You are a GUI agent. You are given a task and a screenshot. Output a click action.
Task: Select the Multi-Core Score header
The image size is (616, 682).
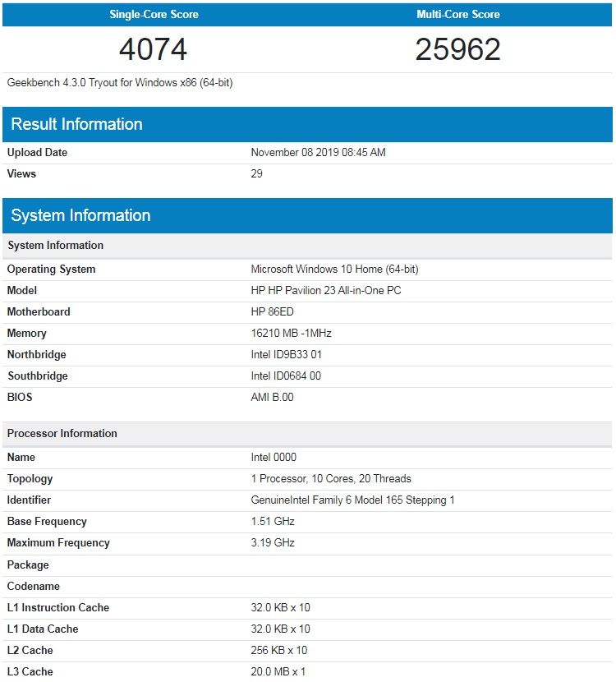458,14
